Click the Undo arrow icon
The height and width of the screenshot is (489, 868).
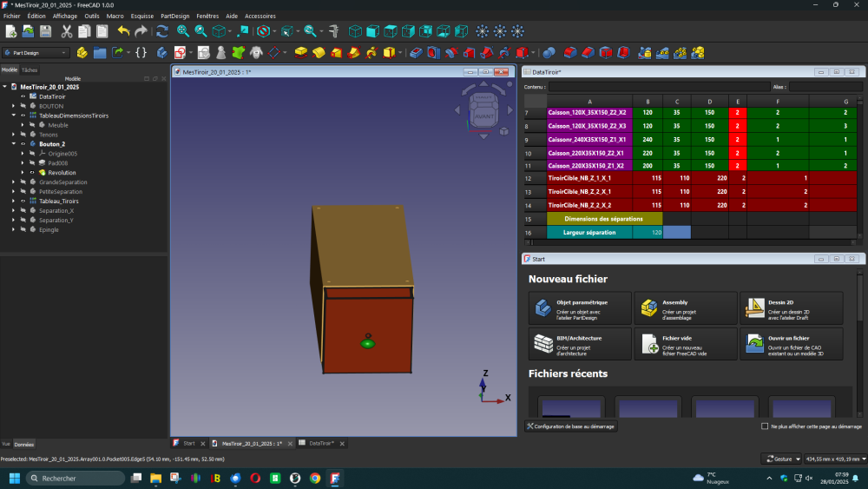(x=123, y=31)
